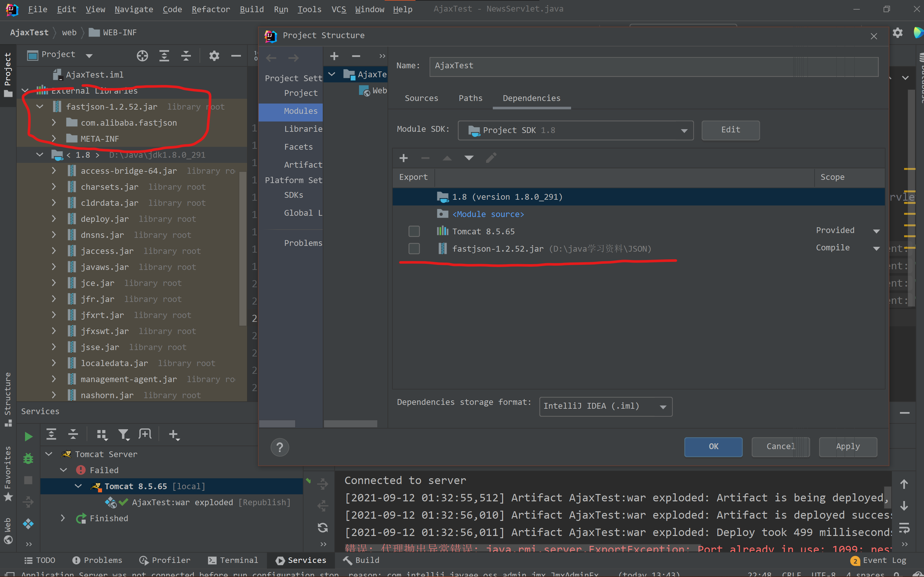
Task: Toggle Export checkbox for fastjson-1.2.52.jar
Action: click(413, 248)
